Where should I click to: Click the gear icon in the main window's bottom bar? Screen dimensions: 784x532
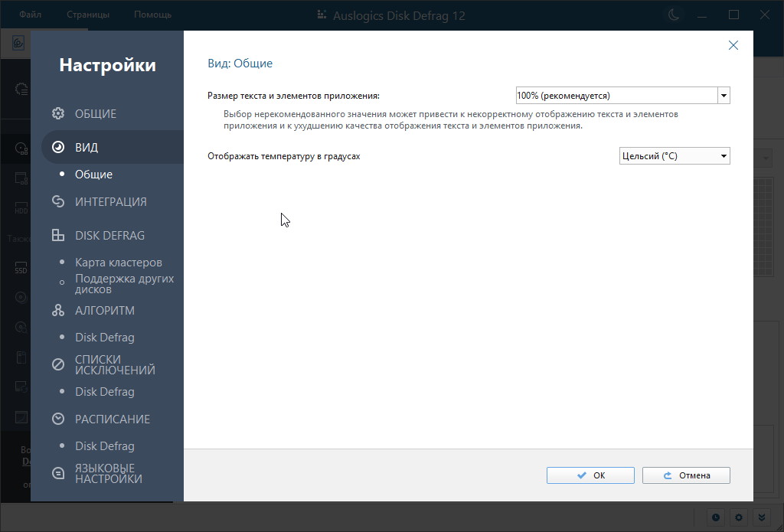click(739, 517)
